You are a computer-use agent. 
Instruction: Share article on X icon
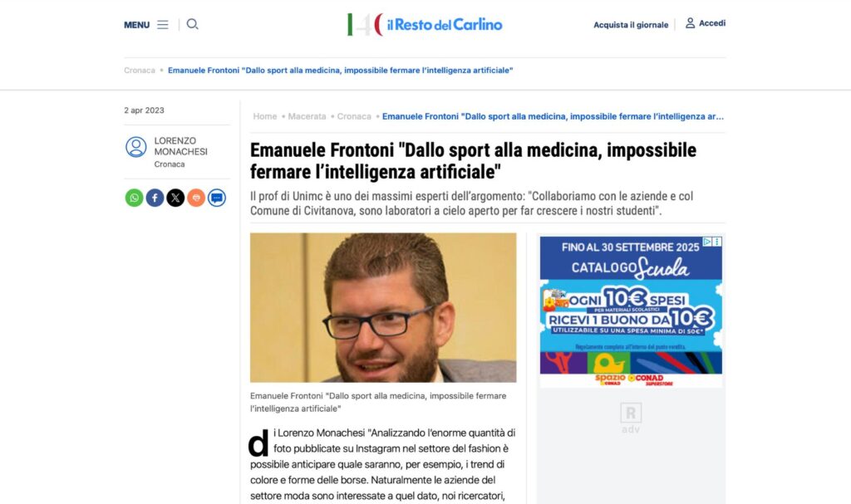(x=175, y=198)
